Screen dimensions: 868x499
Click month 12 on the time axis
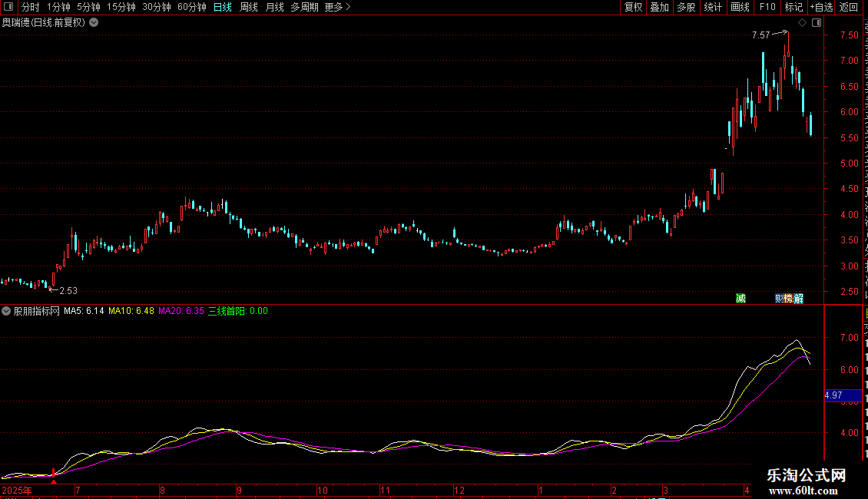coord(459,491)
